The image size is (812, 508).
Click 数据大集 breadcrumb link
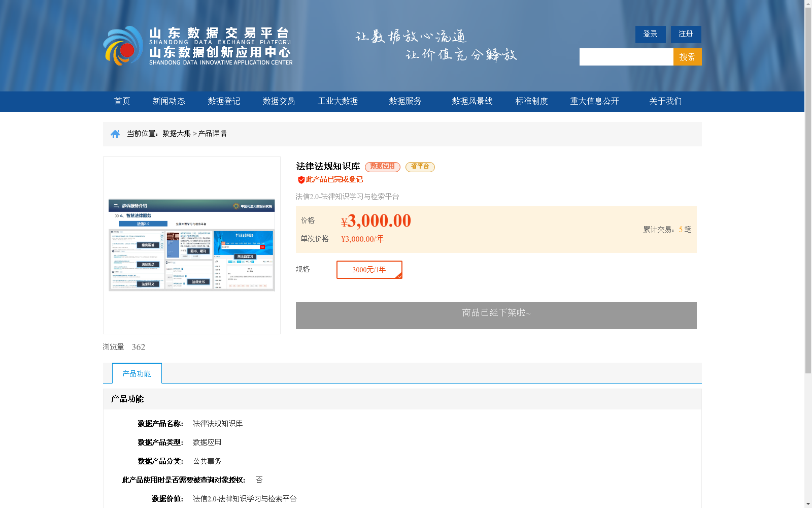(x=177, y=134)
